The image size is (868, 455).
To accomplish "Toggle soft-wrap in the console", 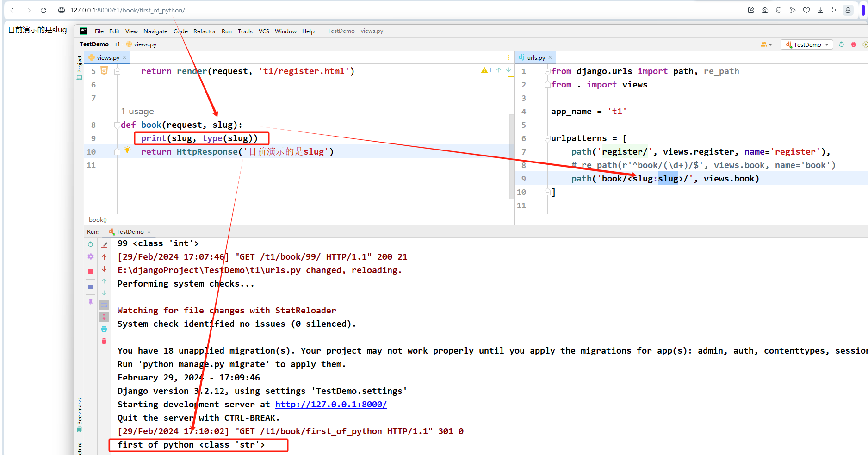I will [x=104, y=305].
